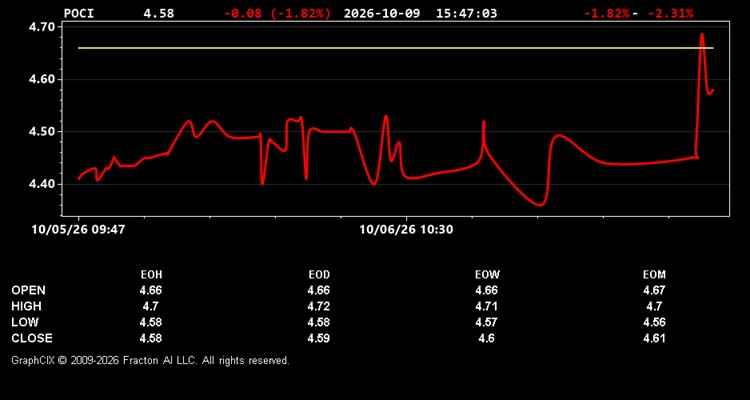
Task: Click the EOH HIGH cell 4.7
Action: pos(151,306)
